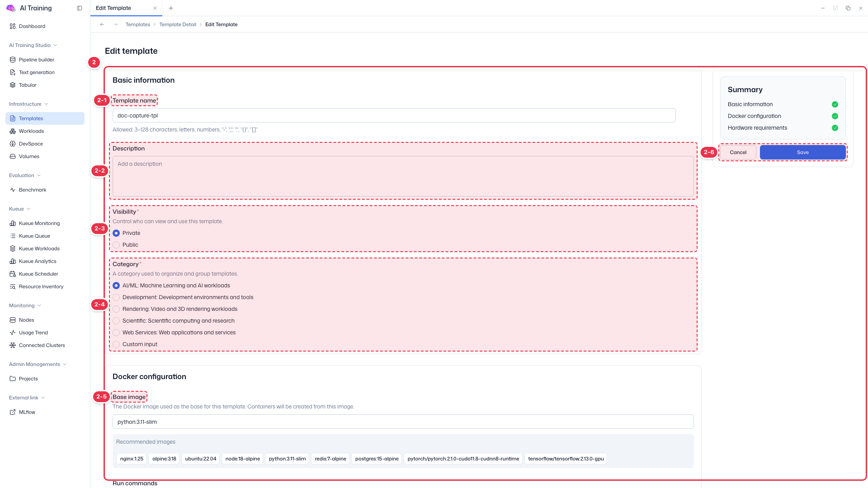Click the Tabular layers icon
This screenshot has width=868, height=488.
click(13, 85)
